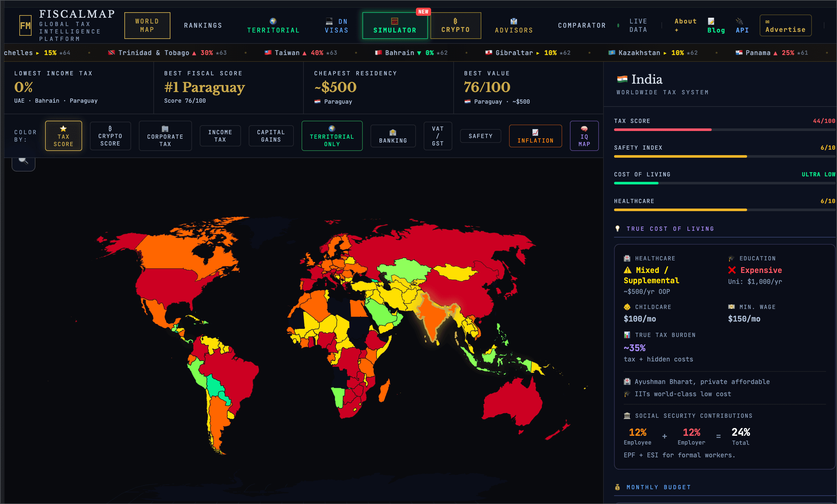Switch to Inflation coloring
This screenshot has width=837, height=504.
point(535,136)
